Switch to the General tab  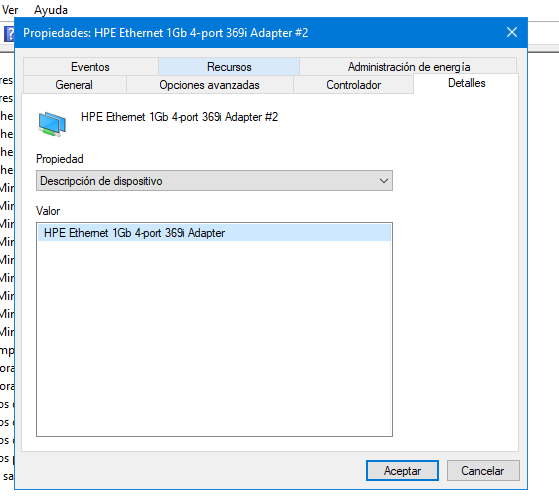coord(74,85)
